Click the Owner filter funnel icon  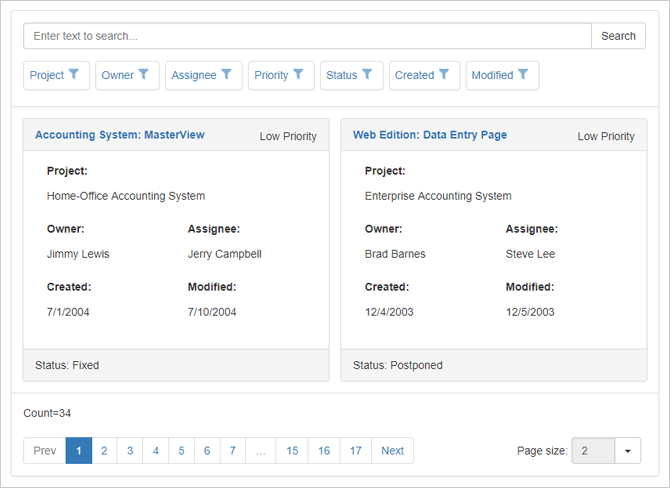[144, 75]
